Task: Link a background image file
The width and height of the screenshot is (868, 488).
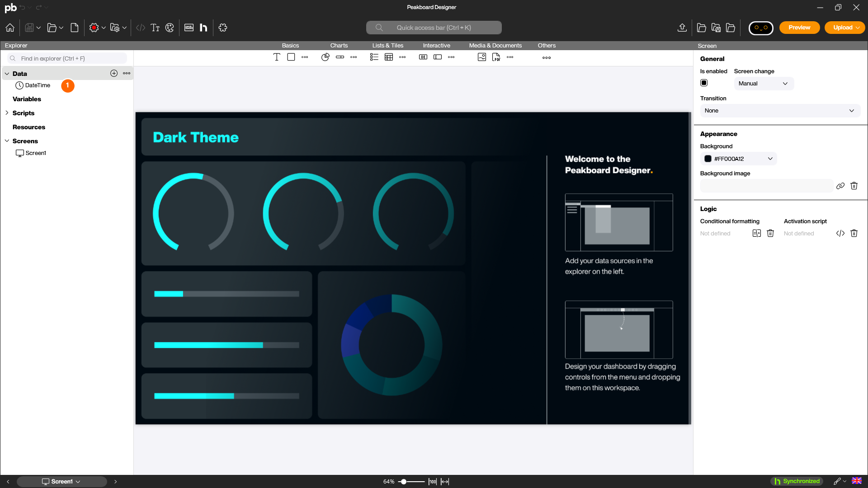Action: [x=840, y=186]
